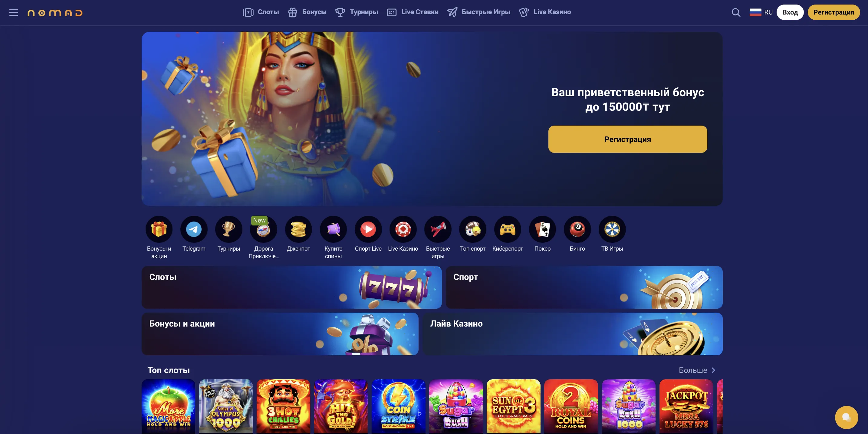Open the Лайв Казино category banner
This screenshot has height=434, width=868.
pos(572,334)
